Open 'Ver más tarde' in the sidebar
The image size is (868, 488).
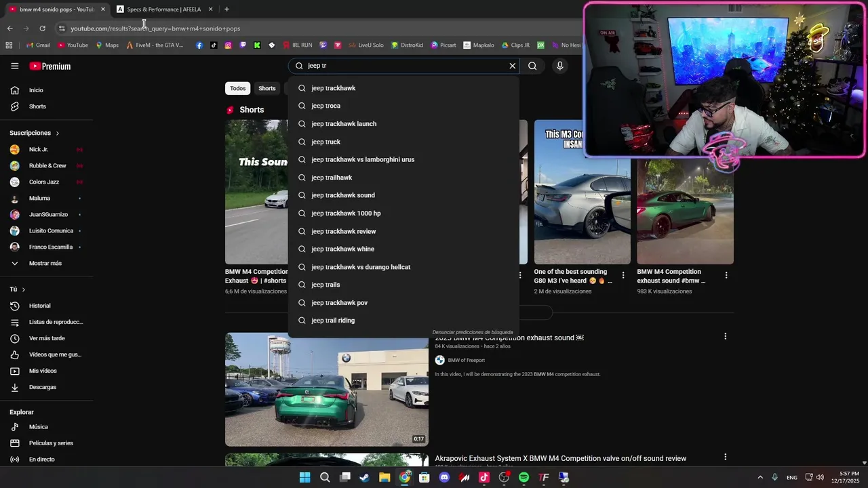tap(46, 338)
